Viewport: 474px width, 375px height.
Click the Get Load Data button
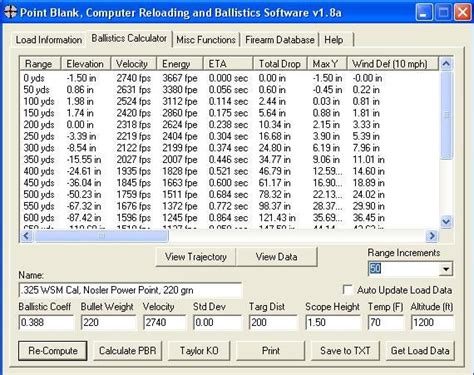(x=420, y=351)
